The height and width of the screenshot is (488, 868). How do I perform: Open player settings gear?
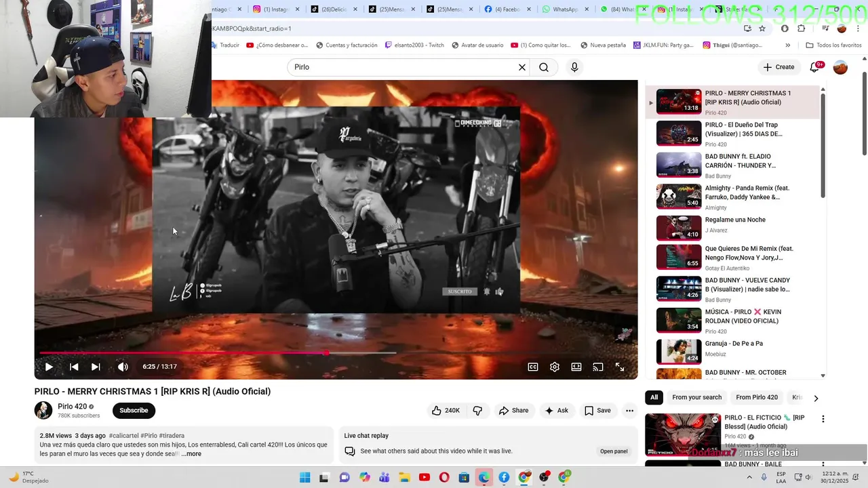click(x=555, y=367)
